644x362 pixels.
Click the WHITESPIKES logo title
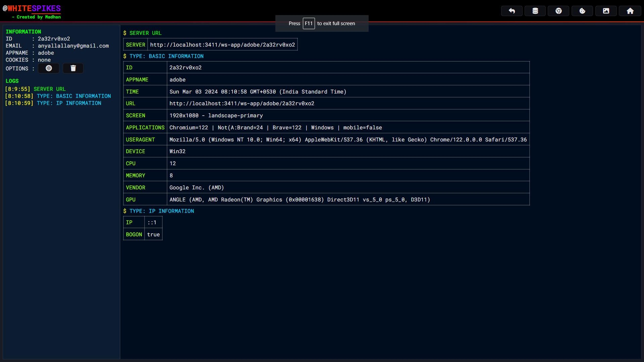coord(32,8)
